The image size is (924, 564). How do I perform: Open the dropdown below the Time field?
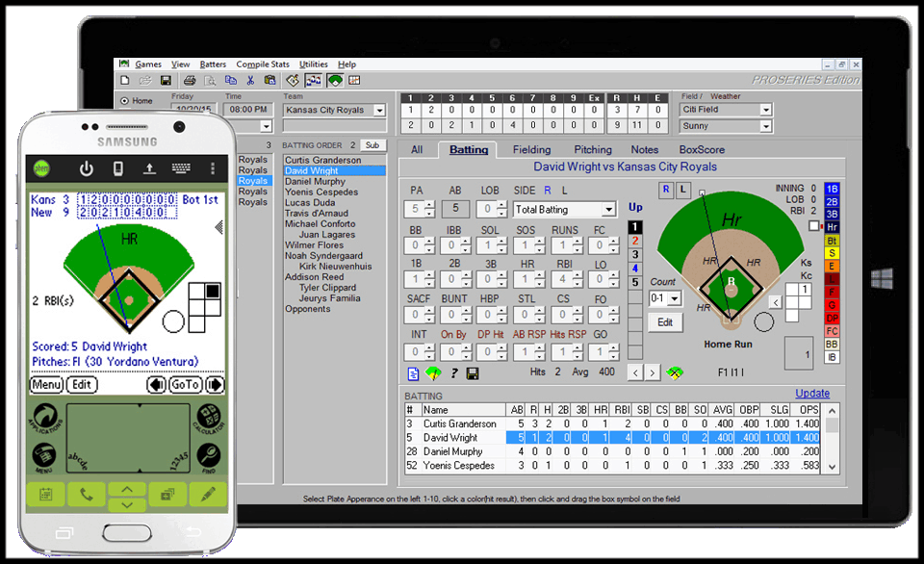click(266, 126)
